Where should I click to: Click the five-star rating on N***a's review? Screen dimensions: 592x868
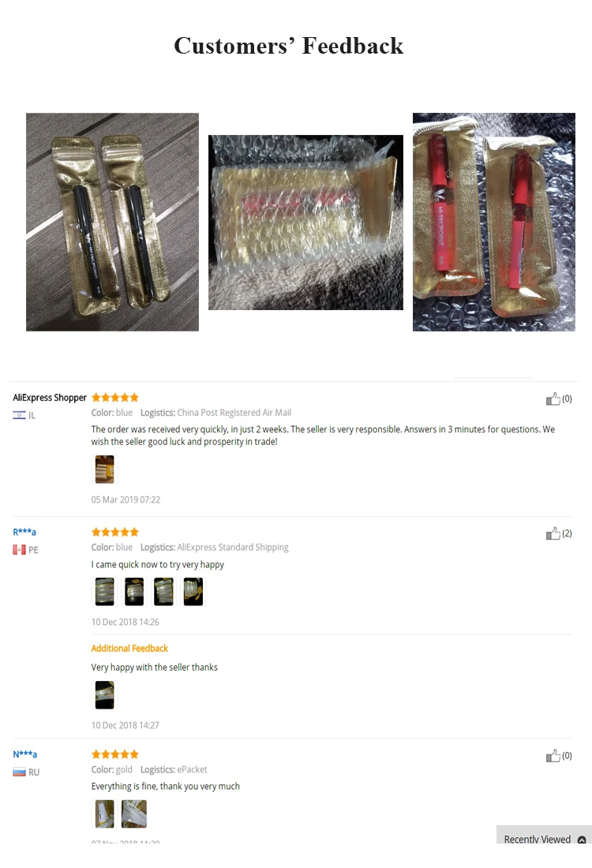[x=115, y=754]
